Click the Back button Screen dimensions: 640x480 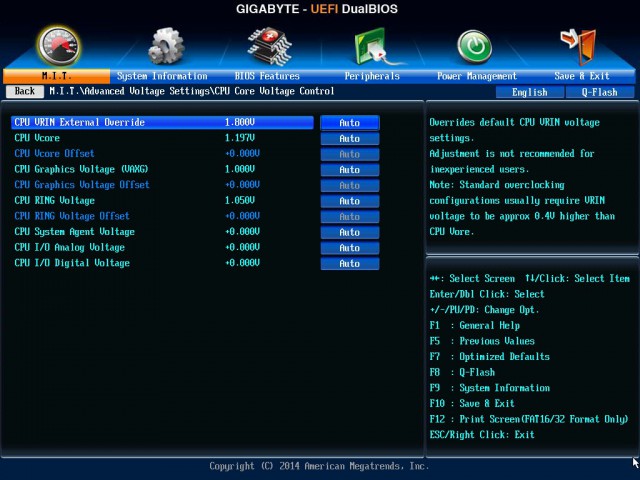[25, 91]
